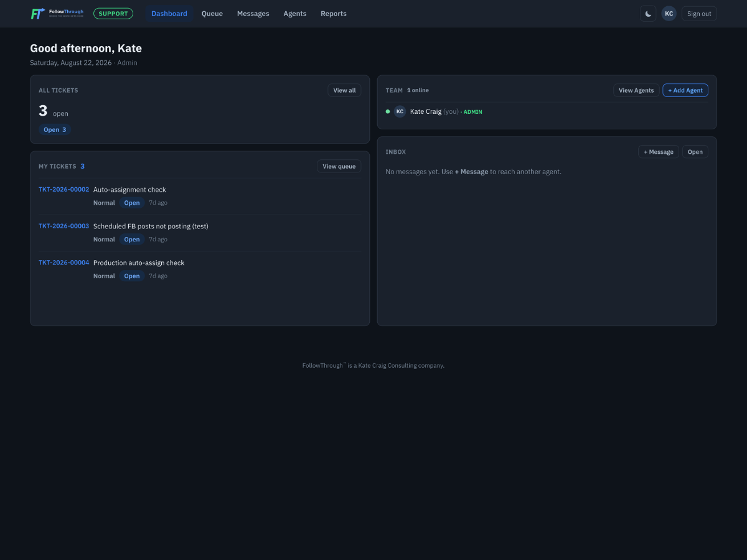
Task: Click the My Tickets count 3
Action: coord(82,166)
